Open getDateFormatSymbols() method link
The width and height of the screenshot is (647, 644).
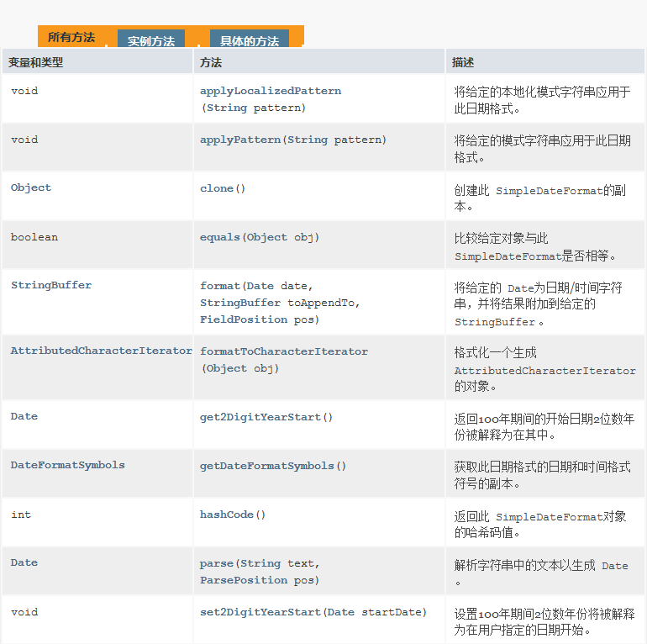(x=273, y=466)
